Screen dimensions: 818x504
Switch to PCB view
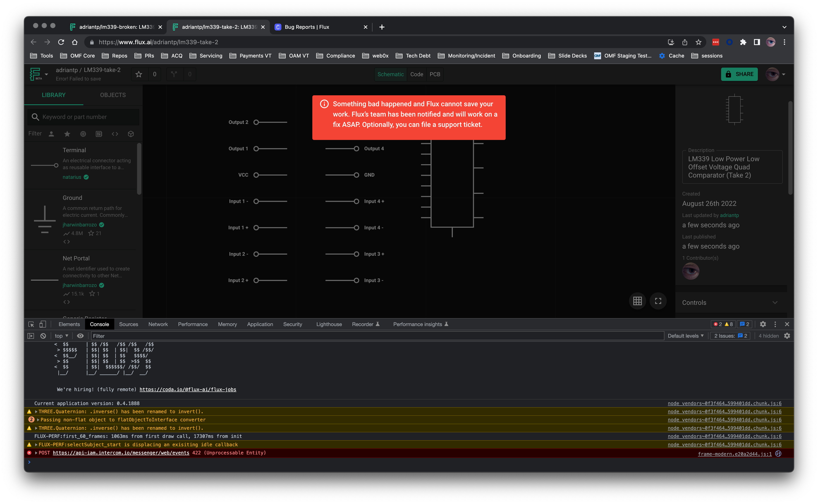click(x=435, y=74)
